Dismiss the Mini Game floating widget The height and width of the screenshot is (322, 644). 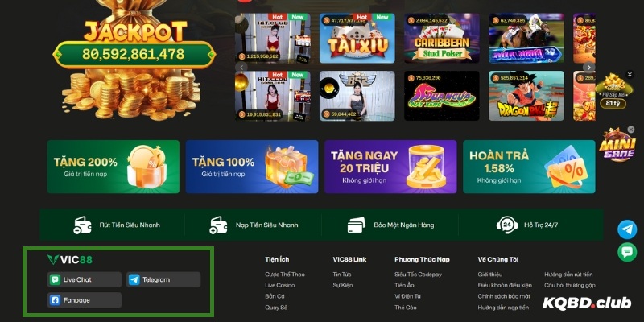(631, 130)
